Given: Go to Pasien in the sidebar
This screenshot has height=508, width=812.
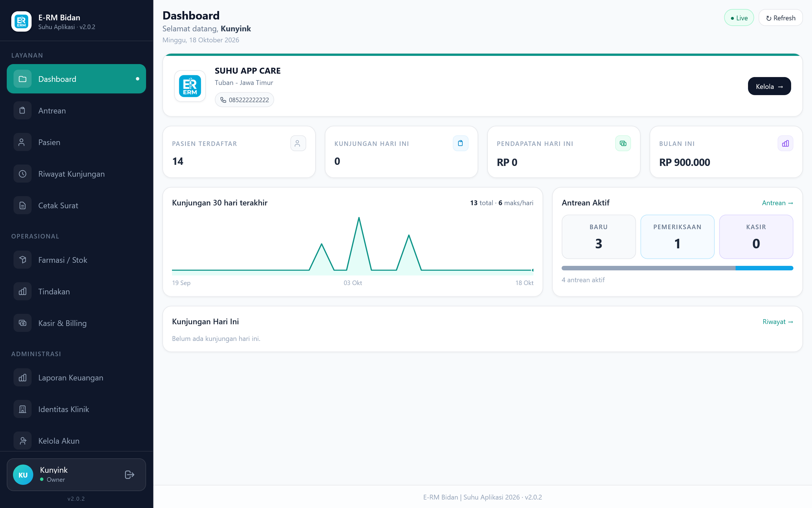Looking at the screenshot, I should [76, 142].
